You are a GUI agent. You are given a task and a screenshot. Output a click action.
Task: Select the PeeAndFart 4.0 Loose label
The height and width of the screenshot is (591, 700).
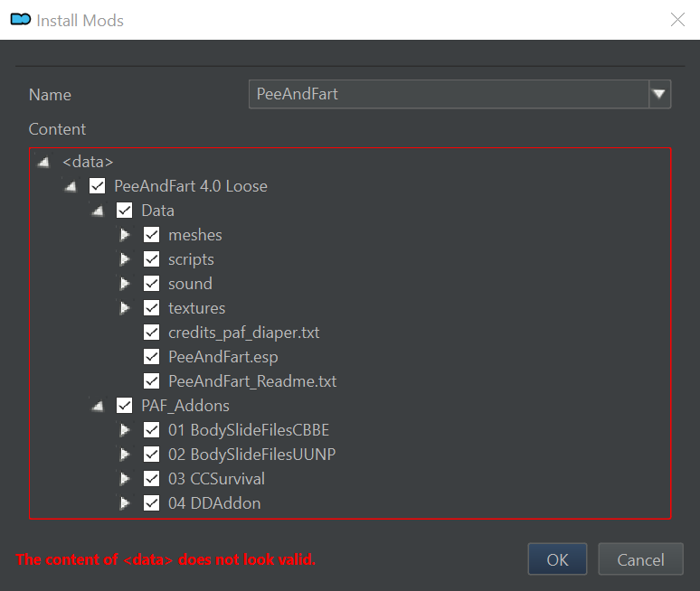(191, 186)
